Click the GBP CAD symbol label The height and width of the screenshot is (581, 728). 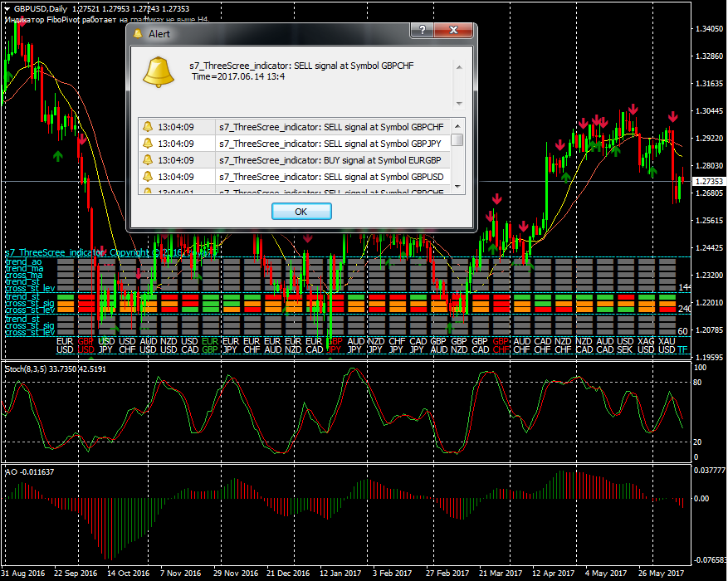pyautogui.click(x=480, y=345)
